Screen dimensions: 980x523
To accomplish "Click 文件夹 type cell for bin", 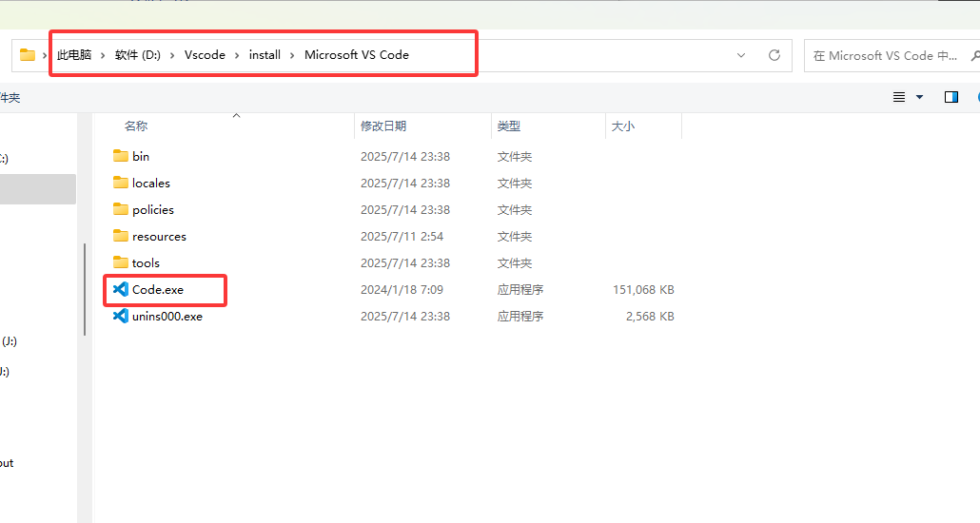I will pos(515,156).
